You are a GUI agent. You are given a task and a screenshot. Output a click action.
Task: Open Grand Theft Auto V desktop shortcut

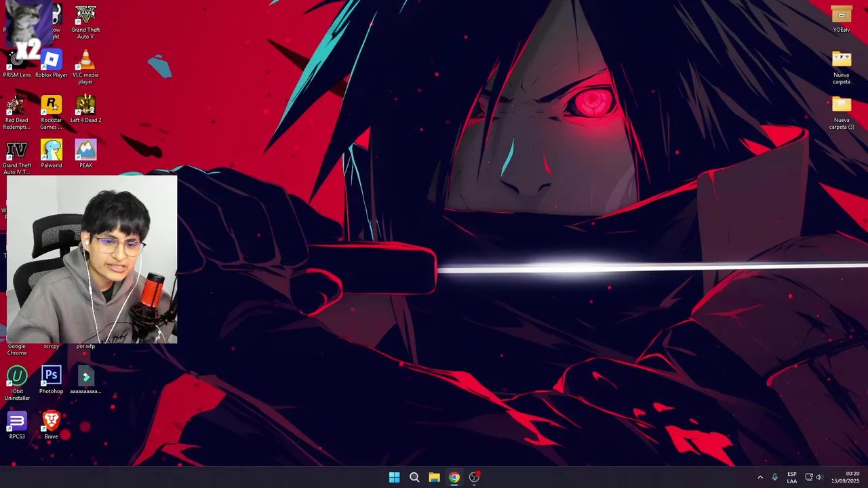(x=85, y=22)
